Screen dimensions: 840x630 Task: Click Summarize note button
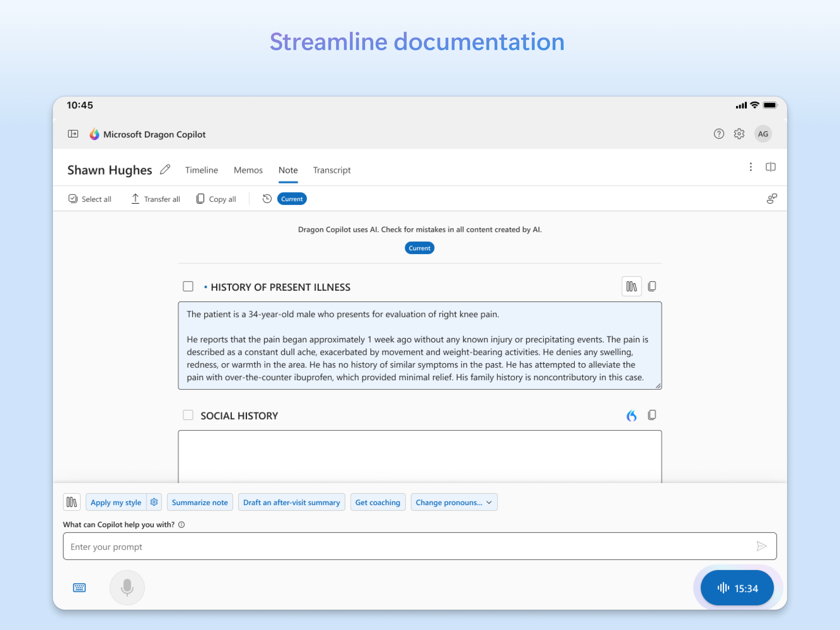tap(200, 502)
